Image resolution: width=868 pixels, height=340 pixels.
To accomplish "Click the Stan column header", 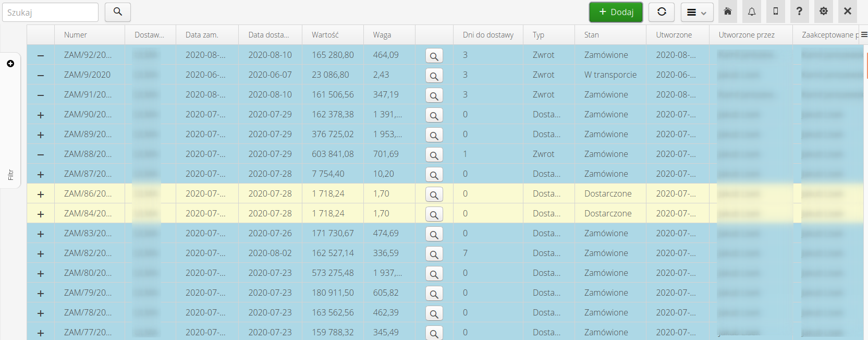I will tap(592, 35).
